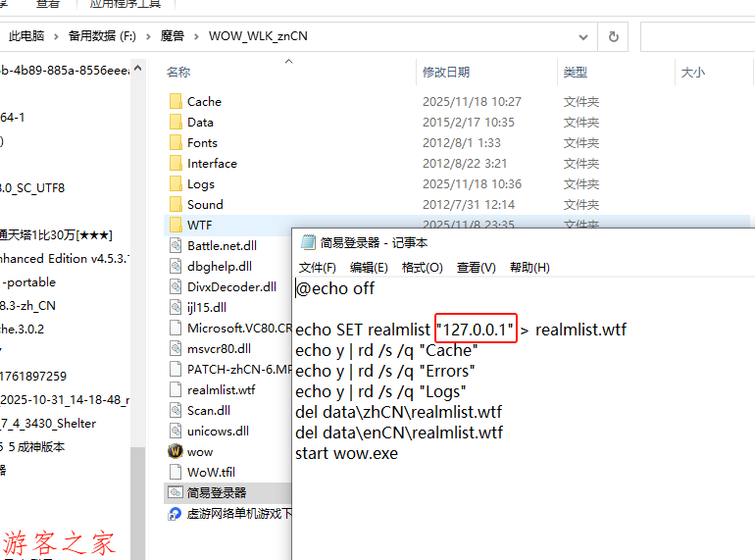Click the wow application icon

pos(176,452)
